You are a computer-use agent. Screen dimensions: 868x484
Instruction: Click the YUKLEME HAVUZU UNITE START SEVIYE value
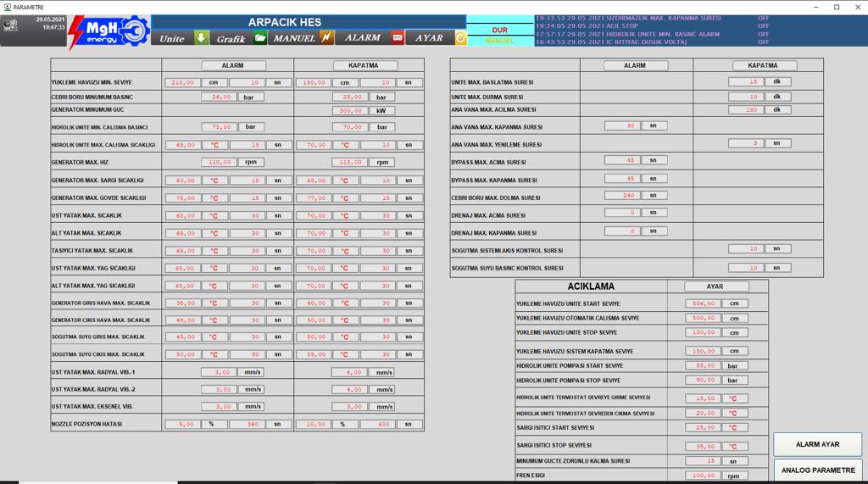704,303
